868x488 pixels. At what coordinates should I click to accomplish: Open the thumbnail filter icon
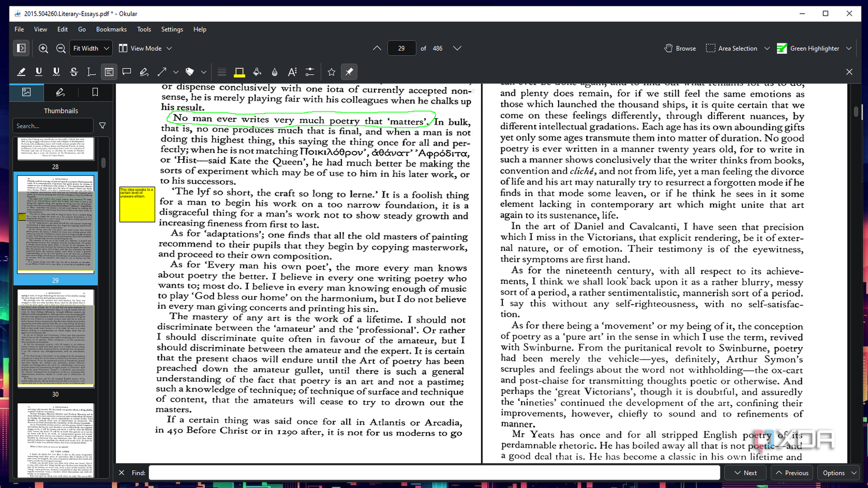point(103,126)
